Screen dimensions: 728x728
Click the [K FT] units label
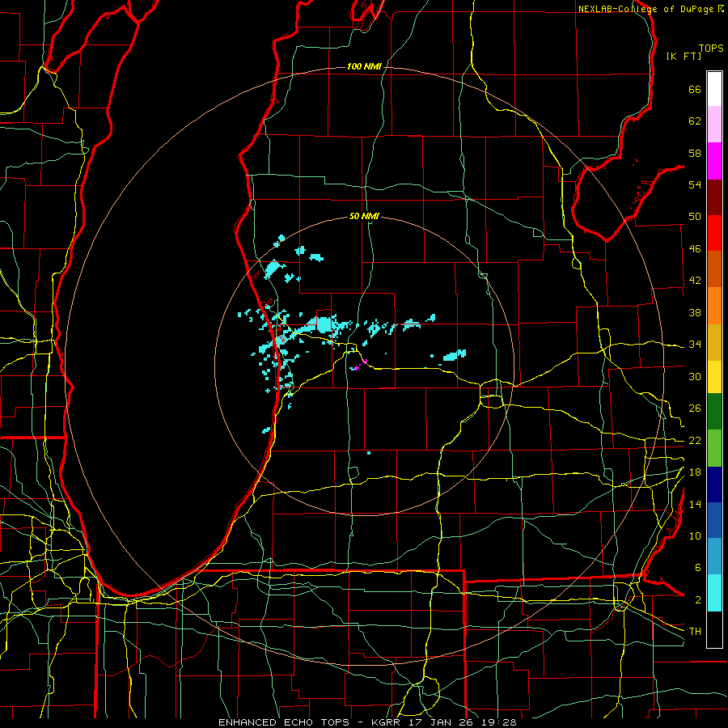click(684, 57)
